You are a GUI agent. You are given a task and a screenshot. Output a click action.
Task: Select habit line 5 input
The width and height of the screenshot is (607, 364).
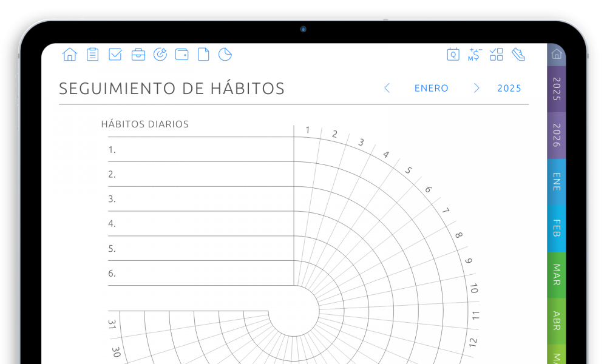coord(201,248)
